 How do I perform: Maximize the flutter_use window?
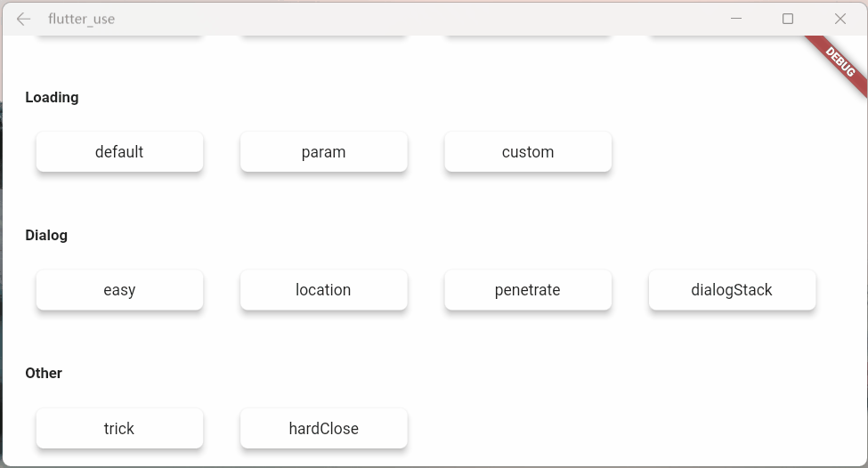pyautogui.click(x=788, y=19)
